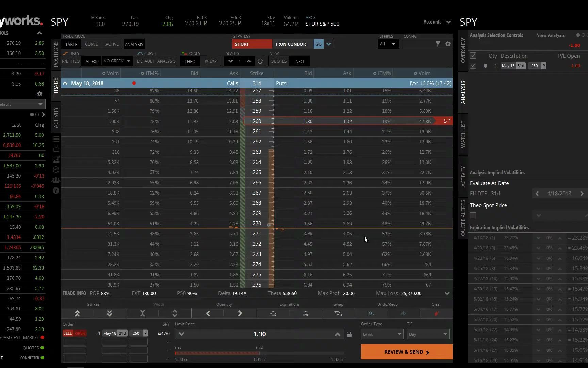The image size is (588, 368).
Task: Decrease order quantity with the left arrow
Action: (208, 313)
